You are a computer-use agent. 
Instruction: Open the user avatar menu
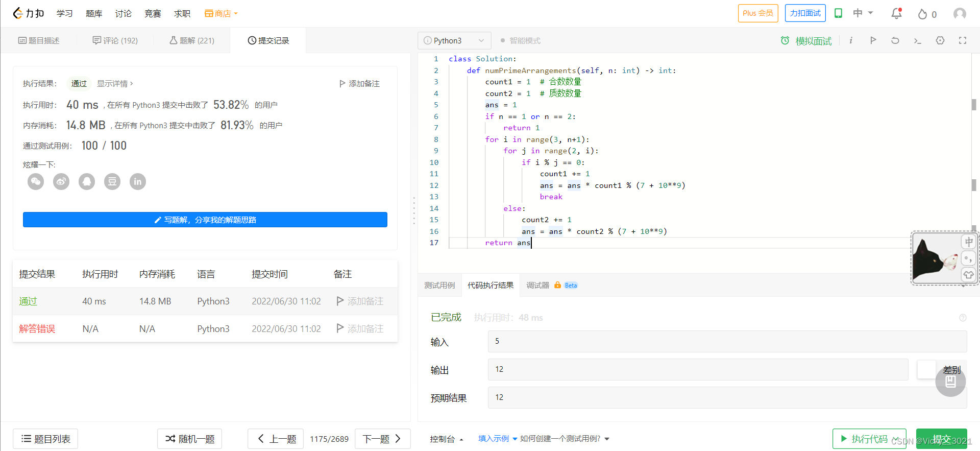tap(960, 14)
